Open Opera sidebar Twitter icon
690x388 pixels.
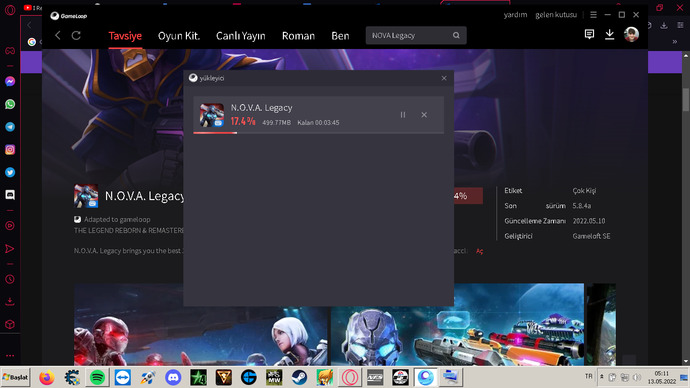[x=10, y=172]
